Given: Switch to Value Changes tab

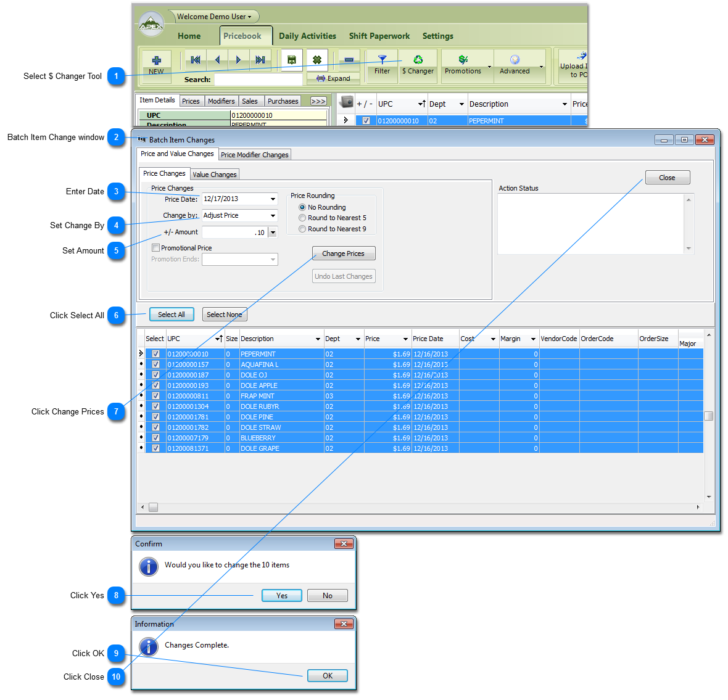Looking at the screenshot, I should 214,175.
